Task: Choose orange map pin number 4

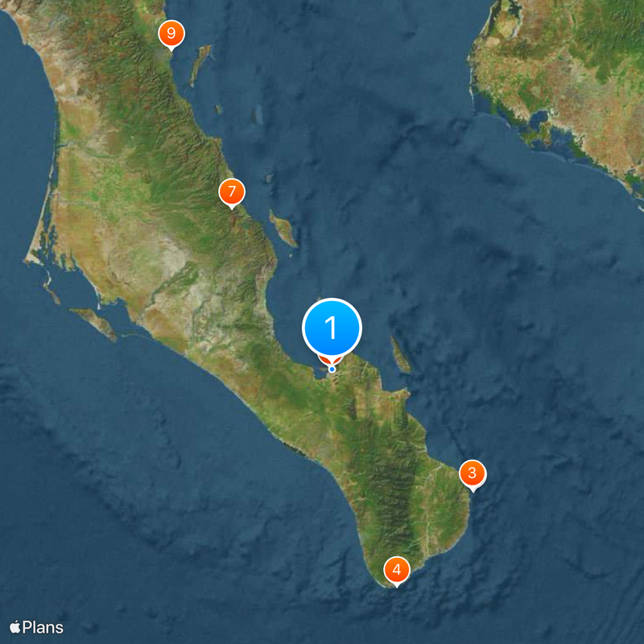Action: pos(397,571)
